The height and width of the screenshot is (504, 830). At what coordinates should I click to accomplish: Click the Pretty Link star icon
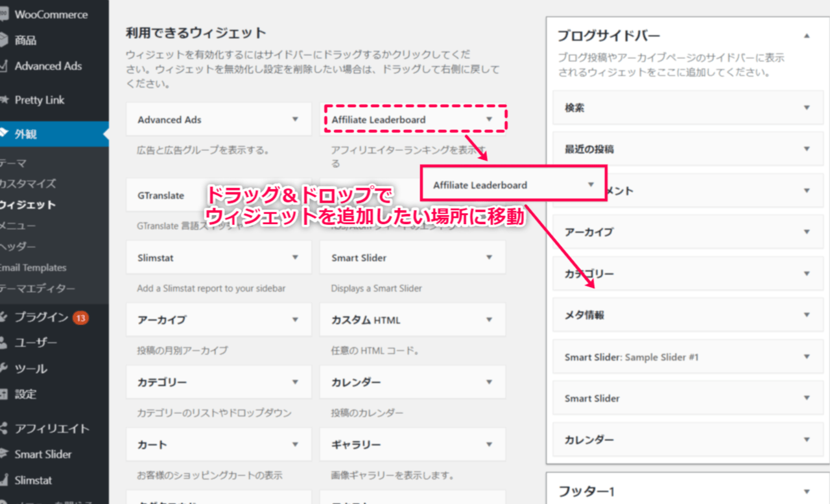(x=4, y=100)
